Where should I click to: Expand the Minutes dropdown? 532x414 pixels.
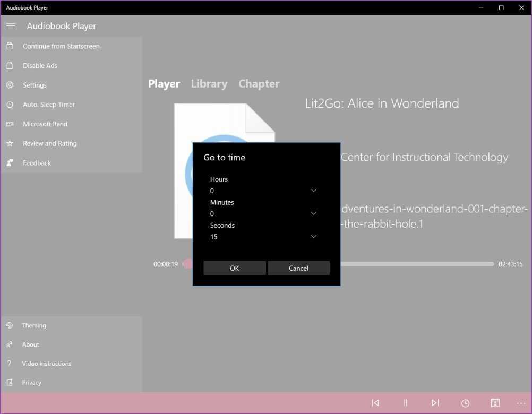point(263,213)
